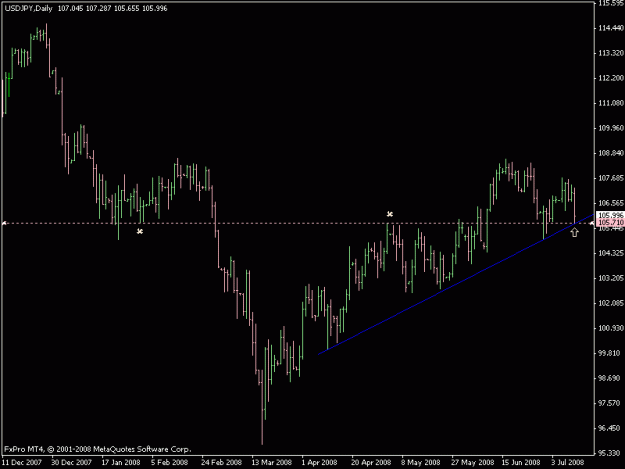The image size is (625, 469).
Task: Click the 3 Jul 2008 date label
Action: [x=568, y=463]
